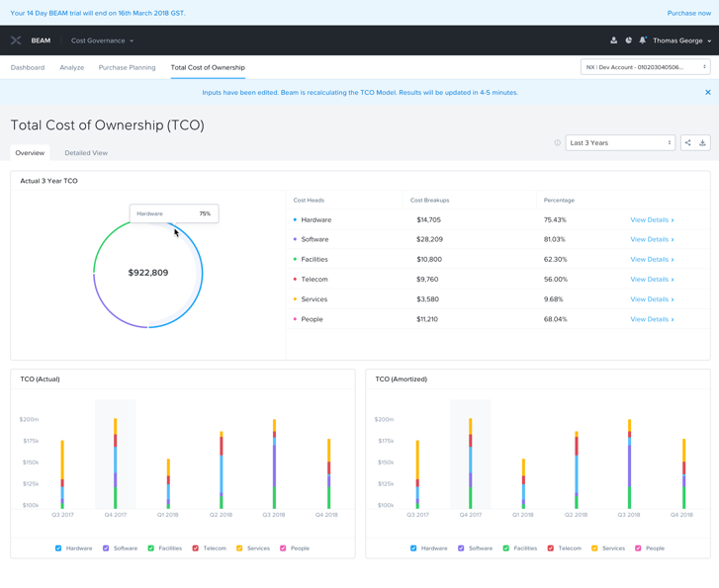Click the info icon beside Last 3 Years

pos(557,143)
